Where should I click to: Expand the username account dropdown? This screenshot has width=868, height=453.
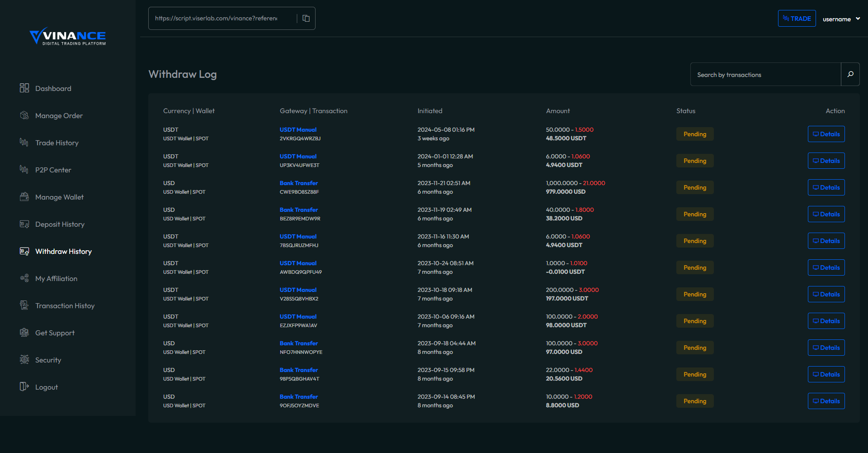(x=841, y=19)
